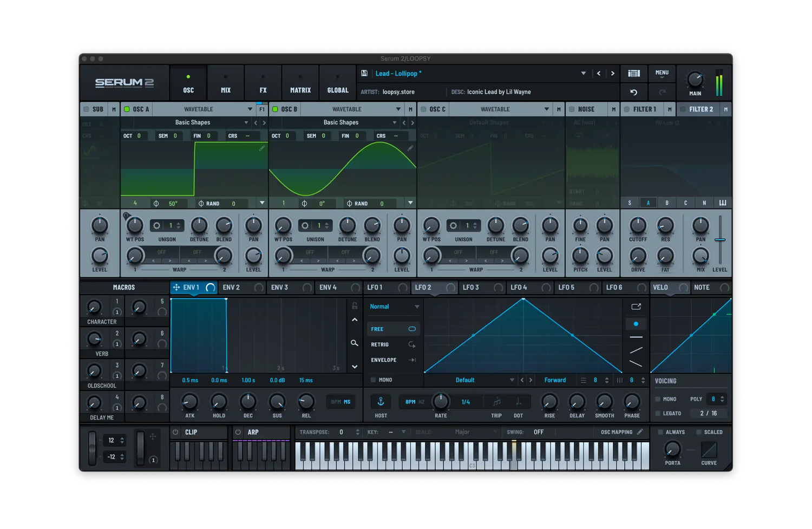Enable the NOISE oscillator
Viewport: 812px width, 529px height.
572,109
